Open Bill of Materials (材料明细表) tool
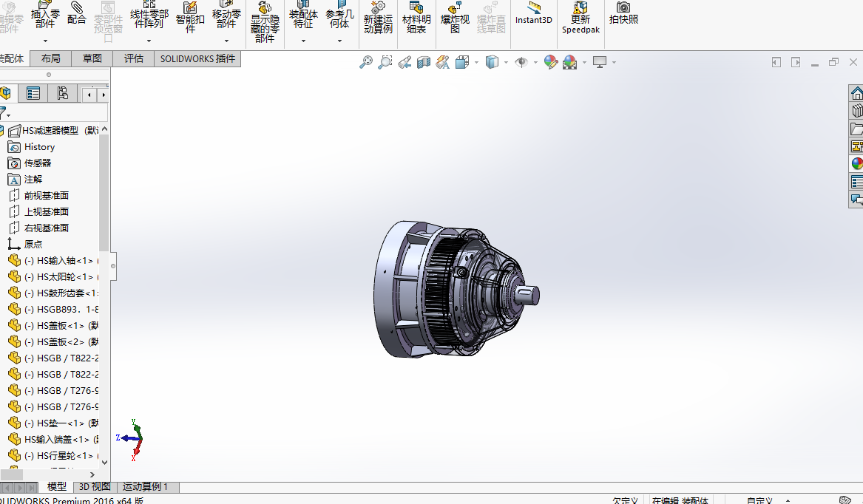 click(416, 18)
